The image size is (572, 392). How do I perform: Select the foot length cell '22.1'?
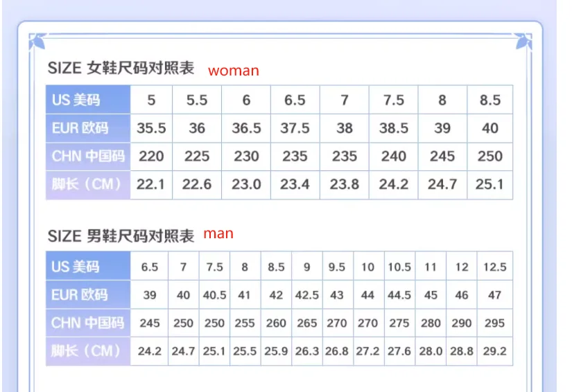tap(151, 185)
